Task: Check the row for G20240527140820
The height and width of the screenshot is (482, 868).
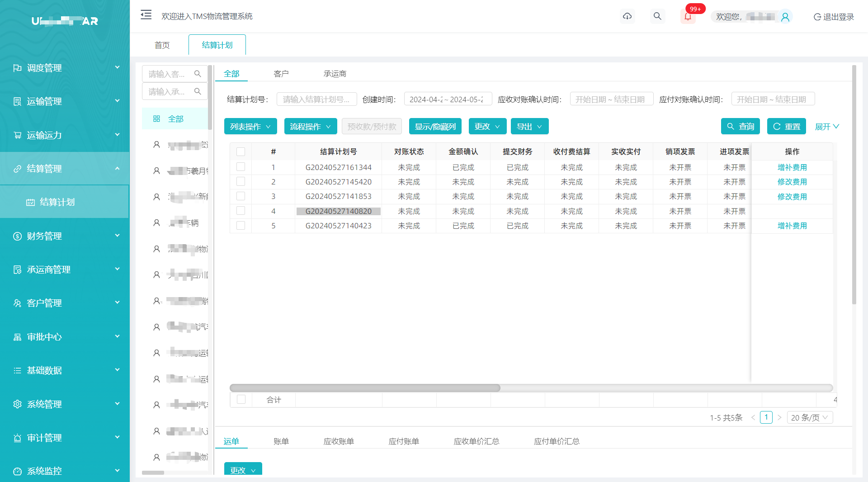Action: tap(241, 211)
